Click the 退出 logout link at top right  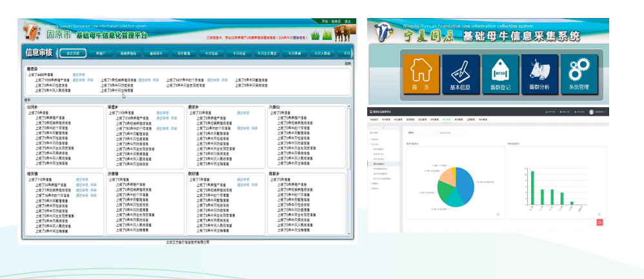[347, 21]
